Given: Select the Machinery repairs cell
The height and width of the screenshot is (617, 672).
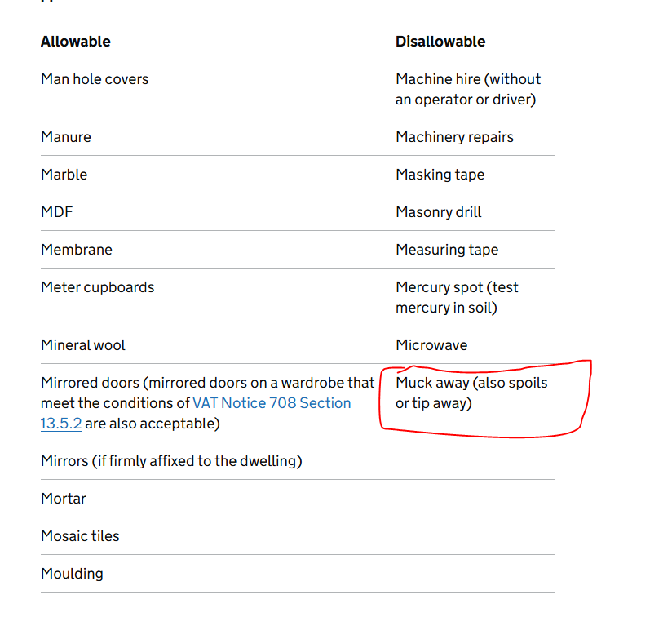Looking at the screenshot, I should point(454,137).
